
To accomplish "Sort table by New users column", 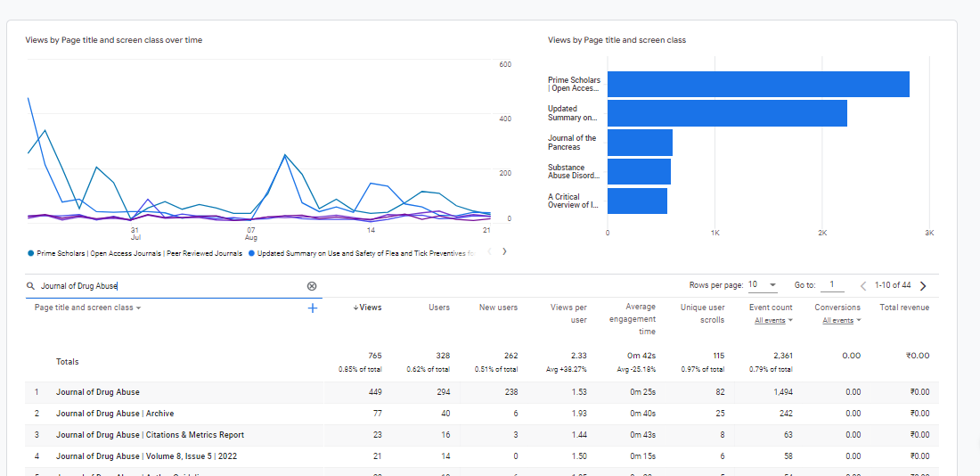I will (498, 308).
